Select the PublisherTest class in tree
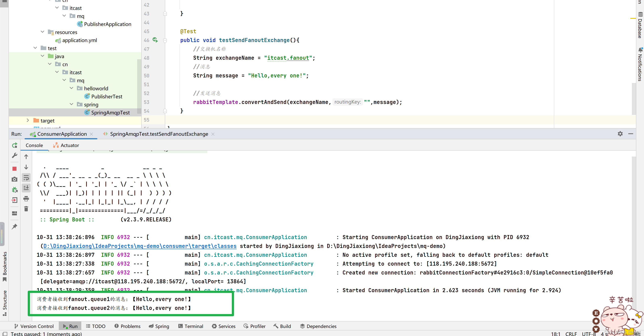644x336 pixels. pos(106,97)
